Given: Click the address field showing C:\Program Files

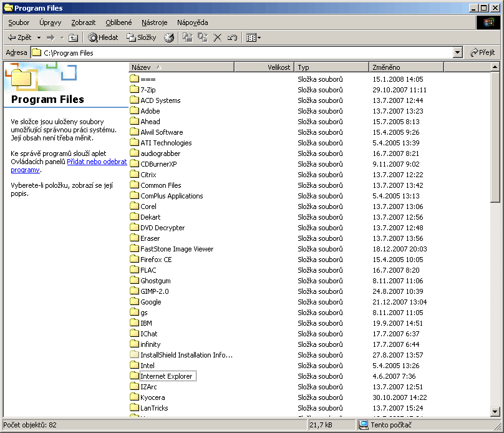Looking at the screenshot, I should tap(243, 52).
